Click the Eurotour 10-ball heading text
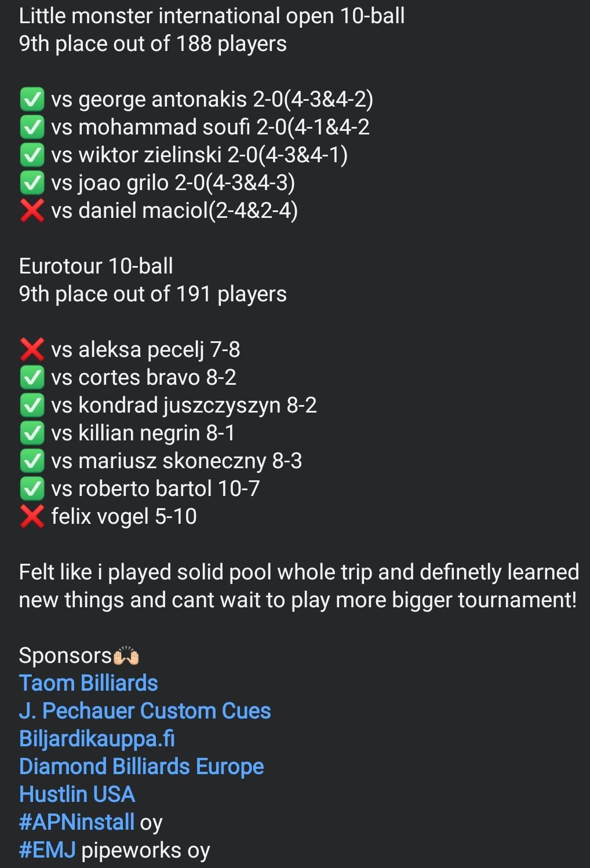 96,266
